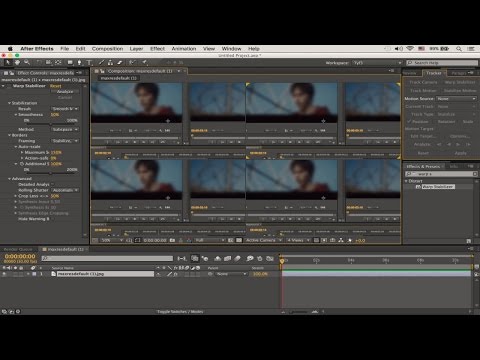Collapse the Warp Stabilizer effect twirl
Viewport: 480px width, 360px height.
pyautogui.click(x=3, y=86)
